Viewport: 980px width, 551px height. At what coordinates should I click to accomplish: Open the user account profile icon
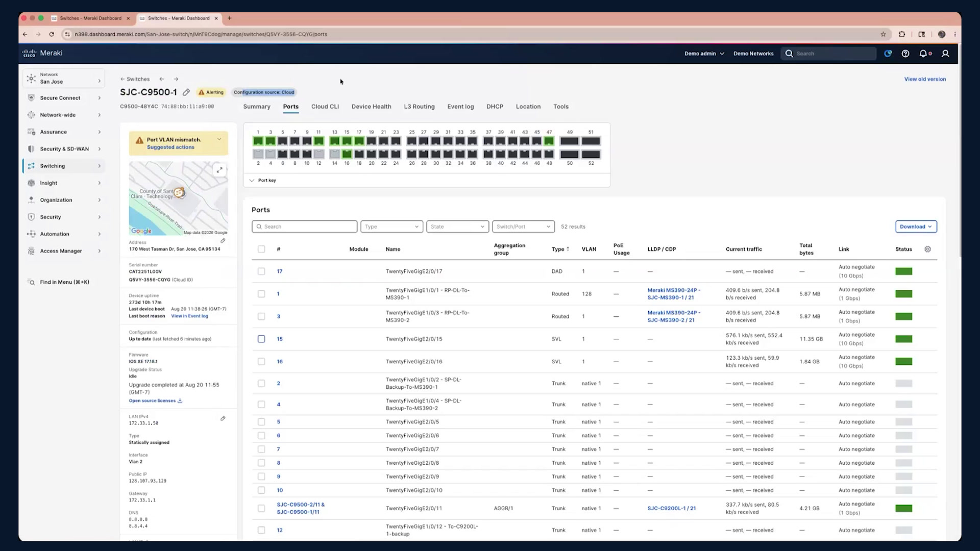pyautogui.click(x=945, y=54)
